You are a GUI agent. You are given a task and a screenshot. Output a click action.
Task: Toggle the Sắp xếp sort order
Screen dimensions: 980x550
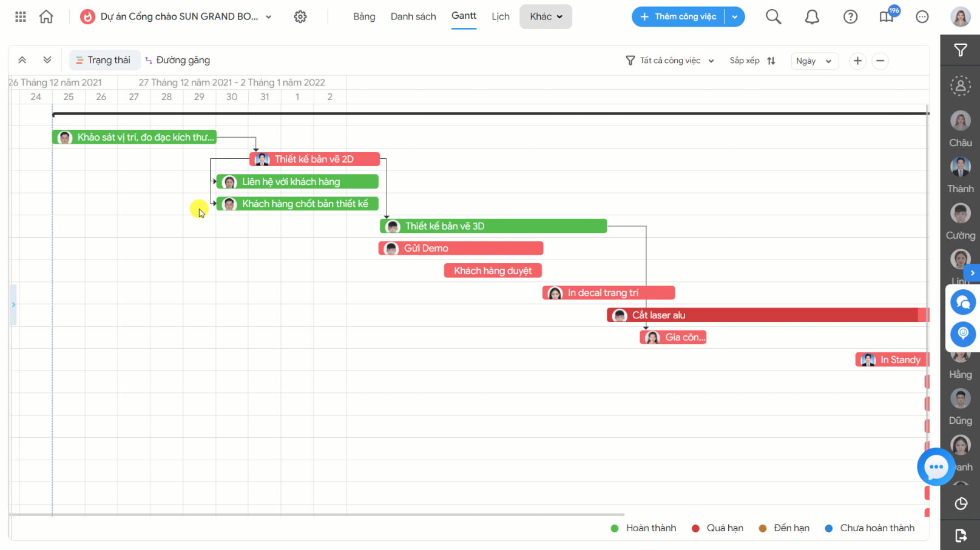(x=752, y=61)
